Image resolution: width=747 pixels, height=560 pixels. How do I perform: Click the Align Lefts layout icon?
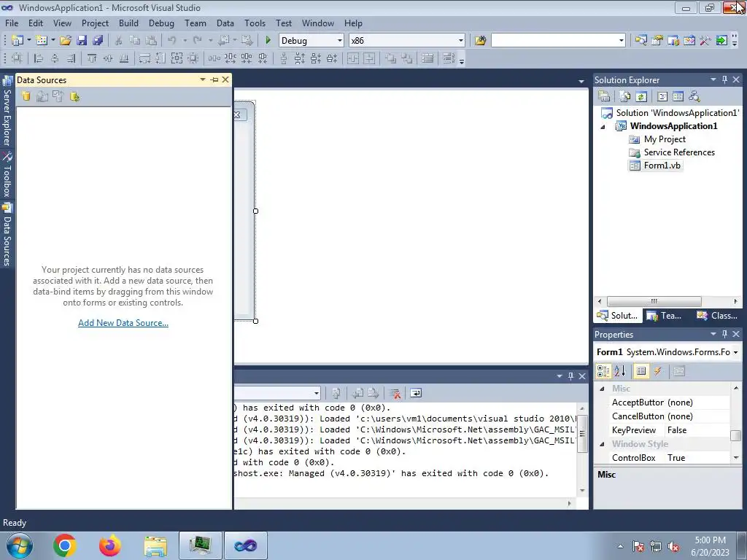39,58
